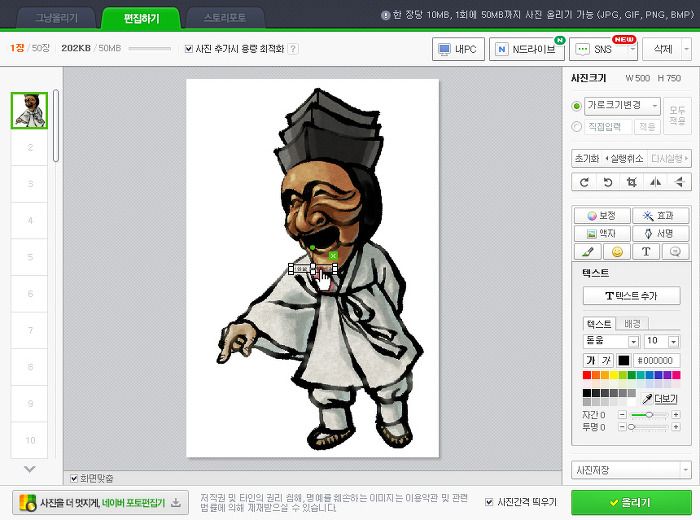Screen dimensions: 700x520
Task: Open the 보정 color correction tool
Action: (x=602, y=216)
